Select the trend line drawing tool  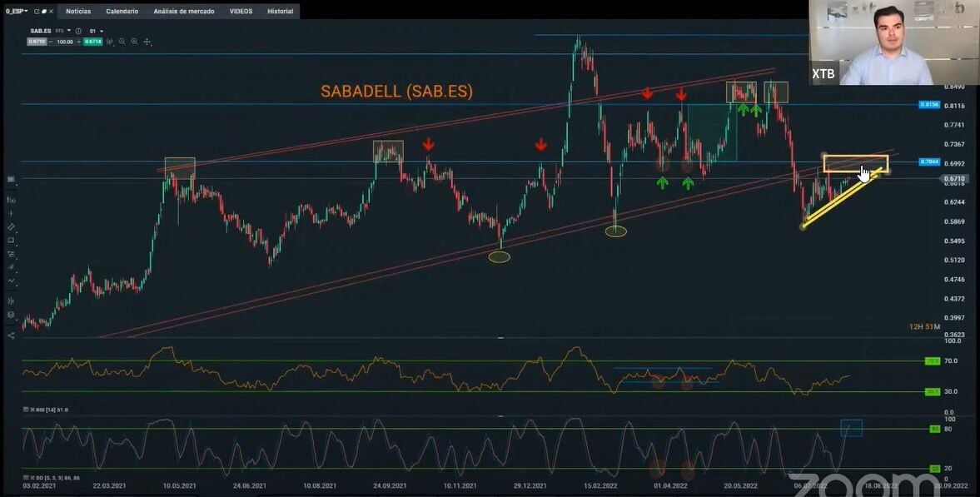(x=11, y=227)
